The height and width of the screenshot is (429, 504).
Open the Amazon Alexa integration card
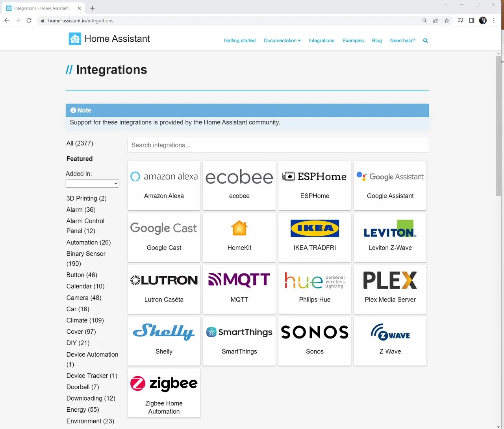coord(164,185)
